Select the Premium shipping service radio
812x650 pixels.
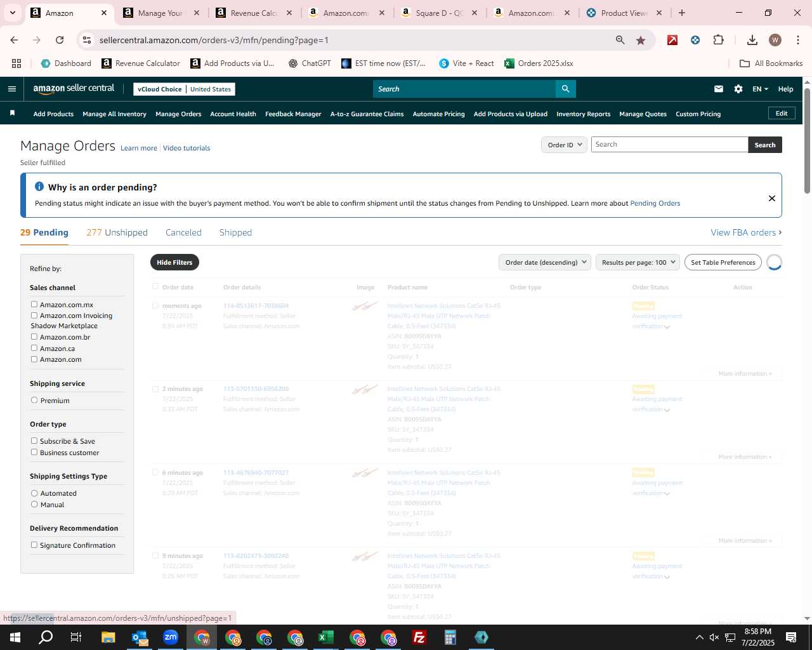coord(34,400)
